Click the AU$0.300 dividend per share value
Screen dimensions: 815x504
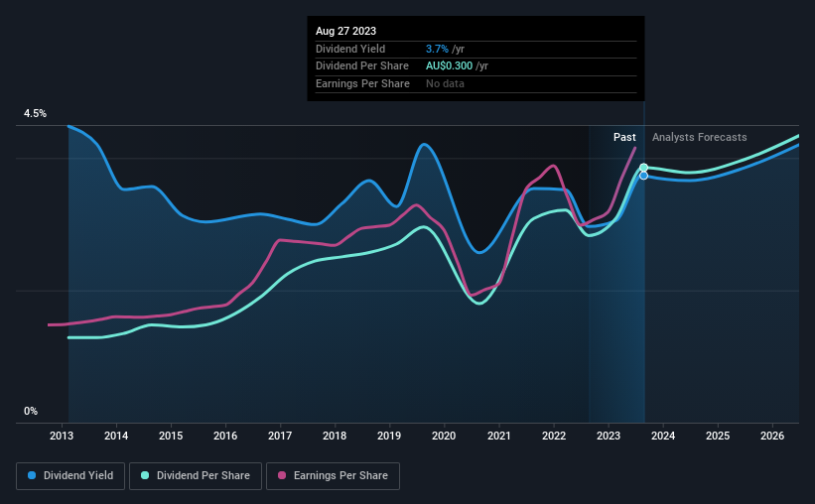click(x=449, y=66)
